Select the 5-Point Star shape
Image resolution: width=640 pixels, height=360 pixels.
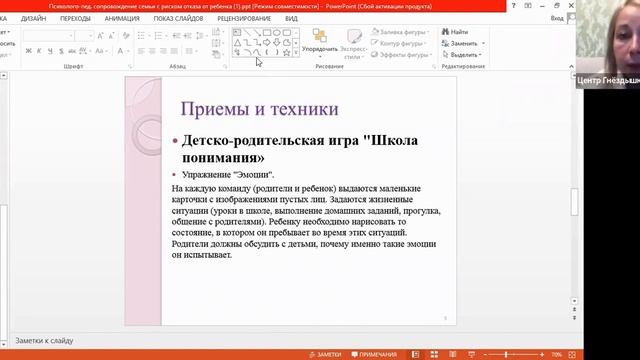pyautogui.click(x=287, y=52)
